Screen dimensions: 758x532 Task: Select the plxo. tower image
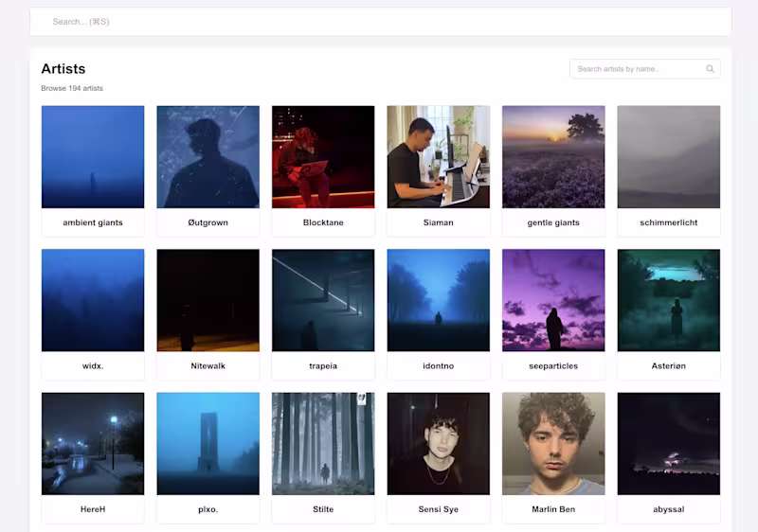click(208, 444)
